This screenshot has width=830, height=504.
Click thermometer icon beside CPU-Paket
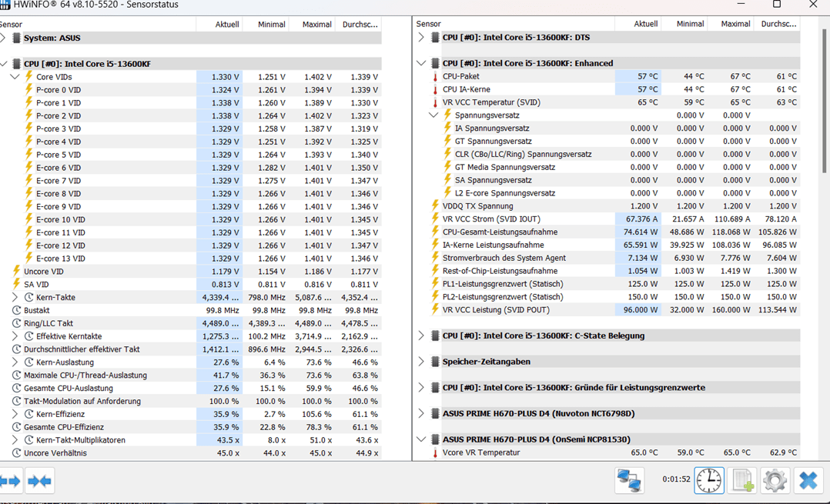435,76
